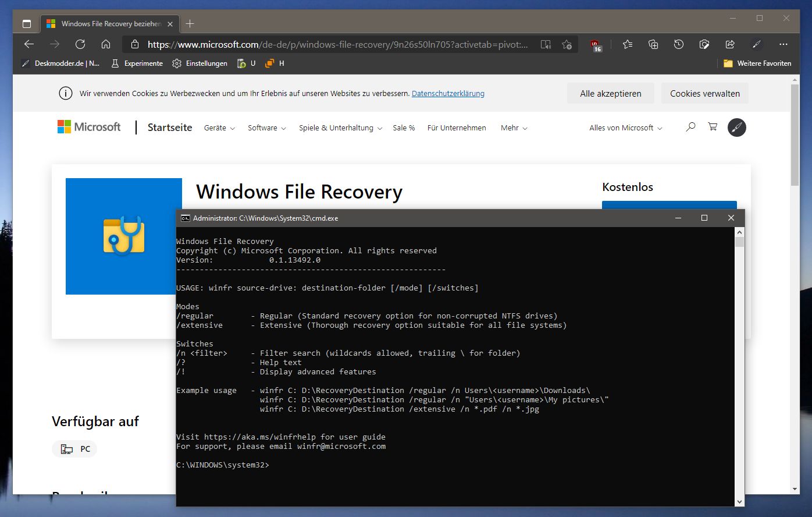
Task: Open the Favorites list in Edge toolbar
Action: [628, 44]
